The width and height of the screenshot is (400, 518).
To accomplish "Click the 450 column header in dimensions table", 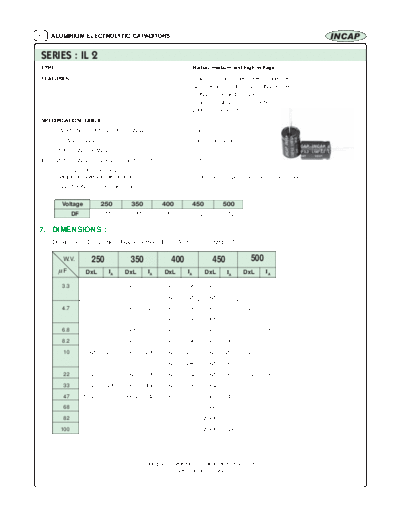I will click(x=218, y=259).
